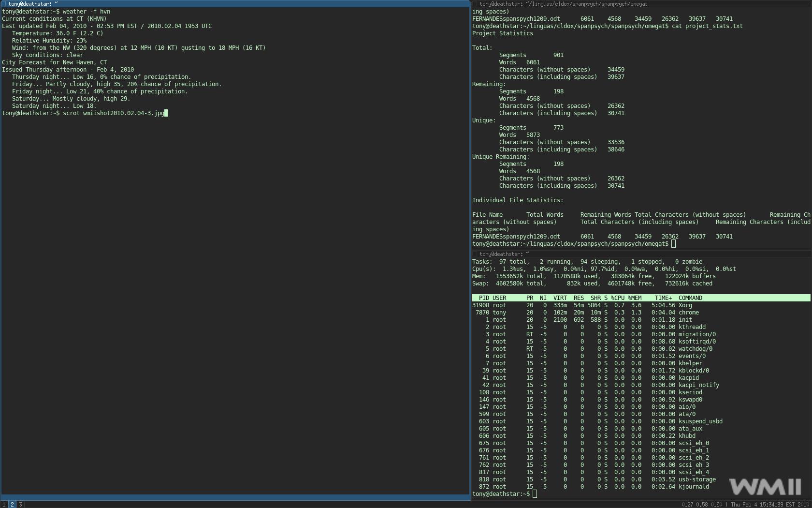Click 'Sky conditions: clear' line
812x508 pixels.
point(47,55)
